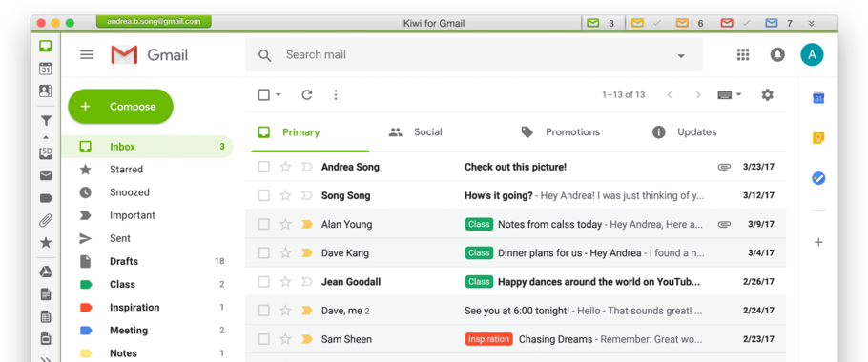Open the Google Tasks side panel icon

(x=818, y=178)
